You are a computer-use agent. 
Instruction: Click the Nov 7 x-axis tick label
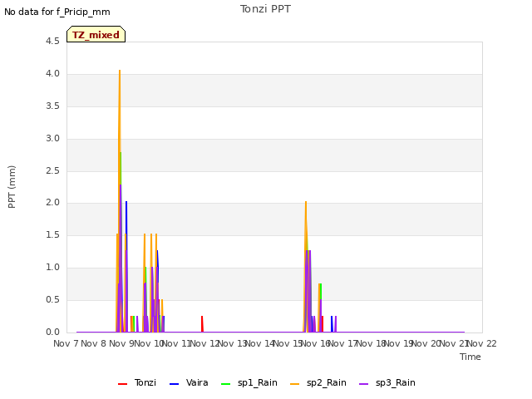pos(66,343)
